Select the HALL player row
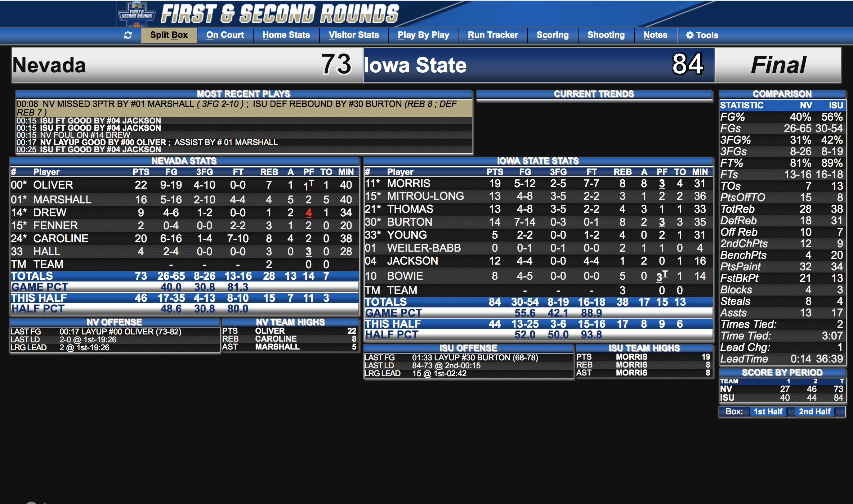Image resolution: width=853 pixels, height=504 pixels. pyautogui.click(x=184, y=252)
